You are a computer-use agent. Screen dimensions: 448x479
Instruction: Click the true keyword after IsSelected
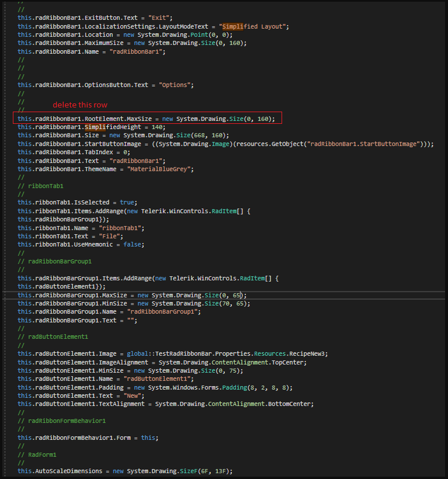127,202
